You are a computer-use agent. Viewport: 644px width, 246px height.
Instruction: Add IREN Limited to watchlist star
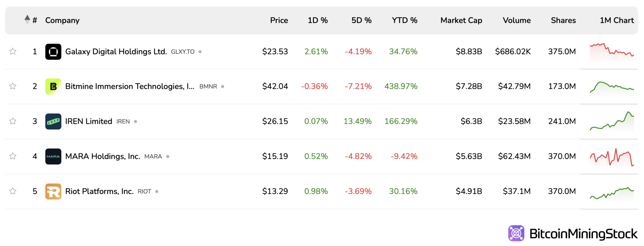point(13,121)
